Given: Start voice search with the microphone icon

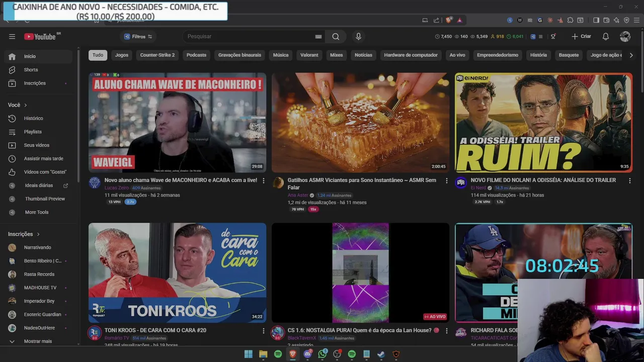Looking at the screenshot, I should pyautogui.click(x=358, y=36).
